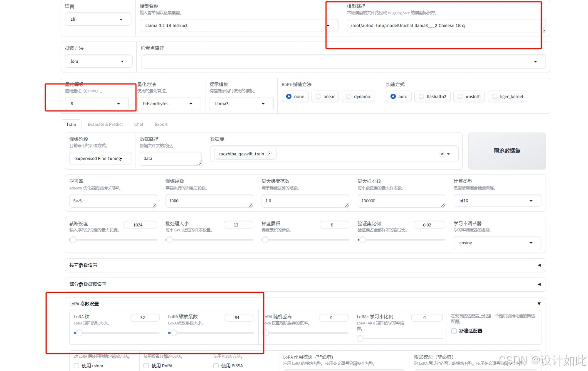Expand the dataset list dropdown arrow

click(x=448, y=154)
